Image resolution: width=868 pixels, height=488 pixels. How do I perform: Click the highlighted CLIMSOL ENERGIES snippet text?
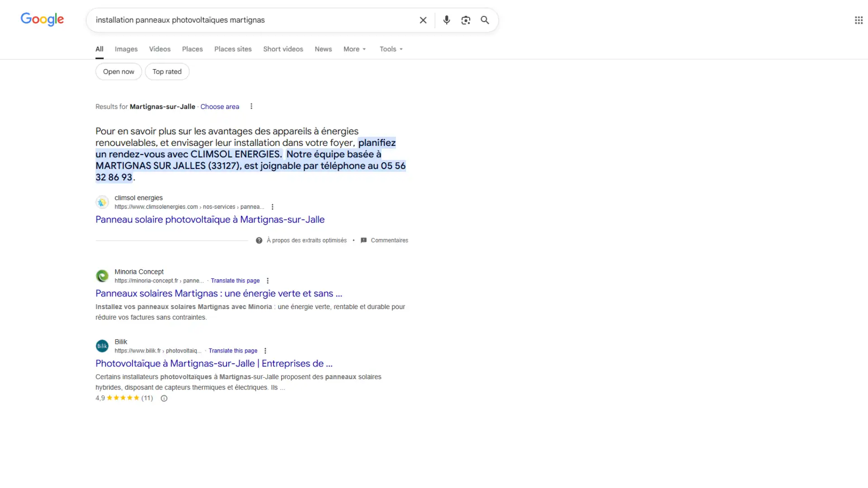[x=250, y=160]
